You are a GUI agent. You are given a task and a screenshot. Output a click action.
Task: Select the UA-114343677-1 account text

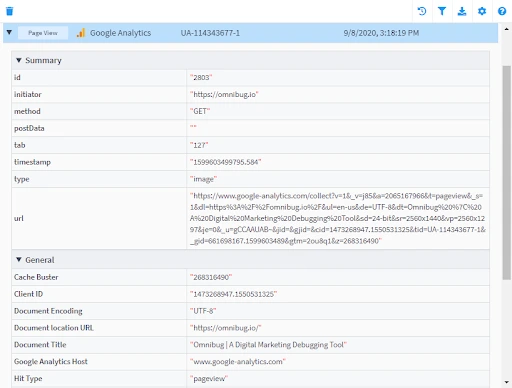(210, 33)
